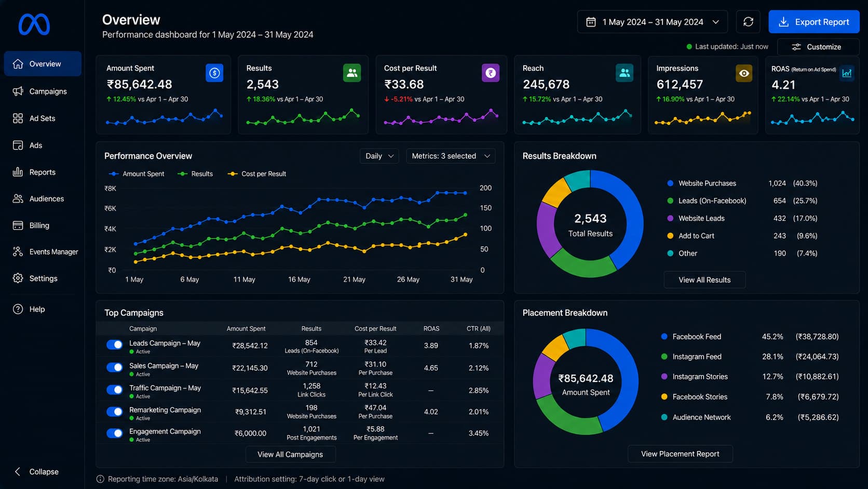This screenshot has height=489, width=868.
Task: Click ₹28,542.12 in Leads Campaign row
Action: 250,346
